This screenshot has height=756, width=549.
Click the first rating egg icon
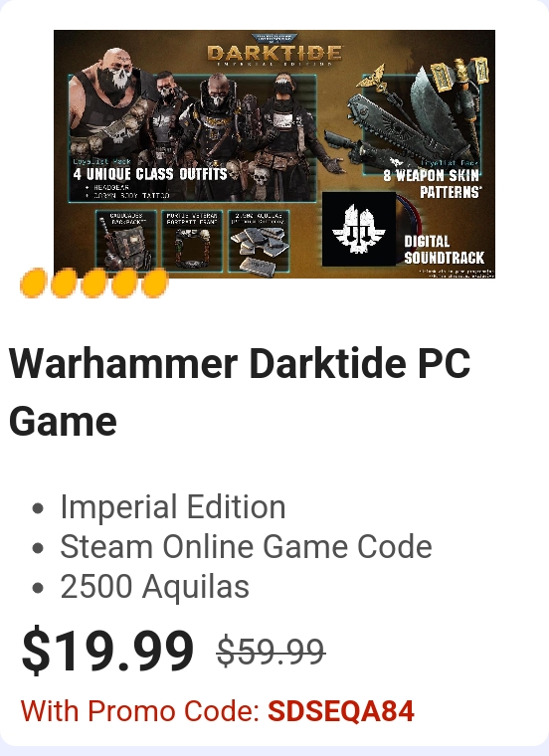coord(33,283)
